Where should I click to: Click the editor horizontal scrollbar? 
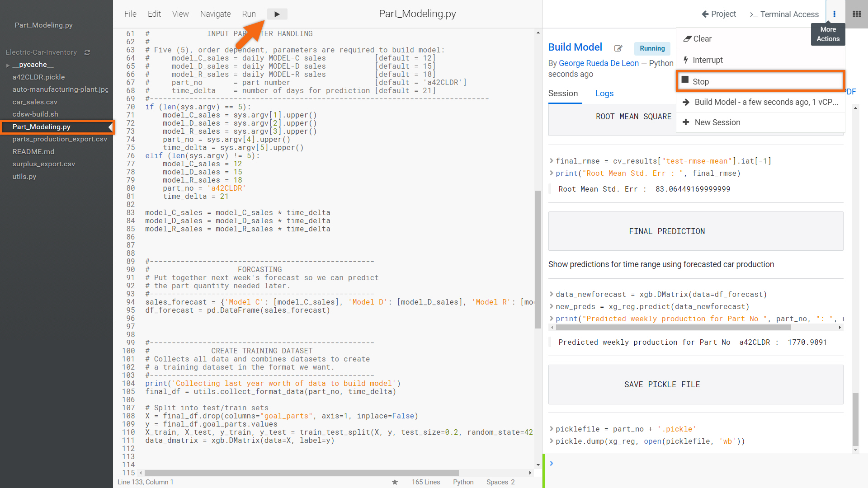(302, 473)
